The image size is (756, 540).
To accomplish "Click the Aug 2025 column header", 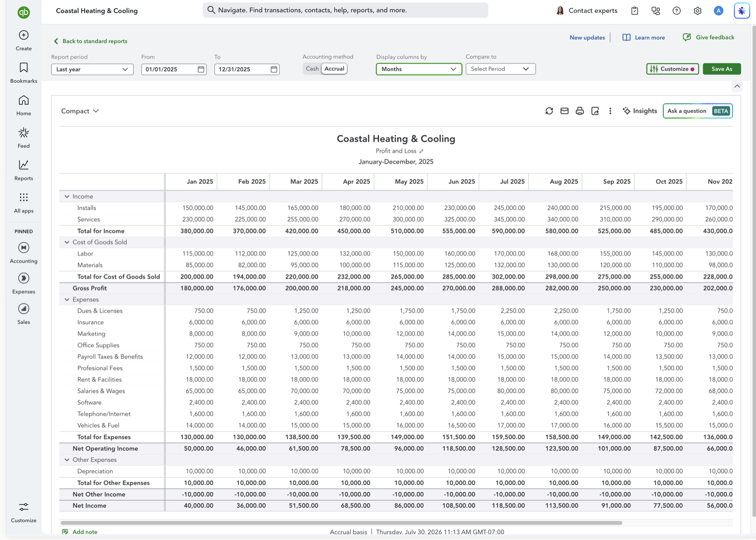I will 564,182.
